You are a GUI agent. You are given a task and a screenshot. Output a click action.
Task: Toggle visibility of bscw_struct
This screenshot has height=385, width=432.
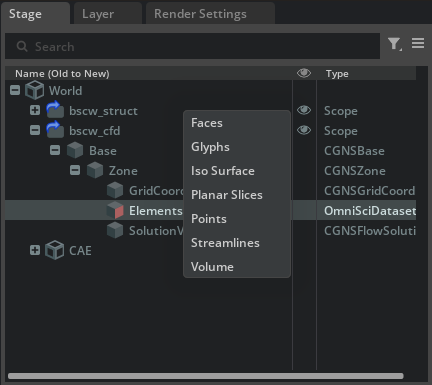pos(304,110)
